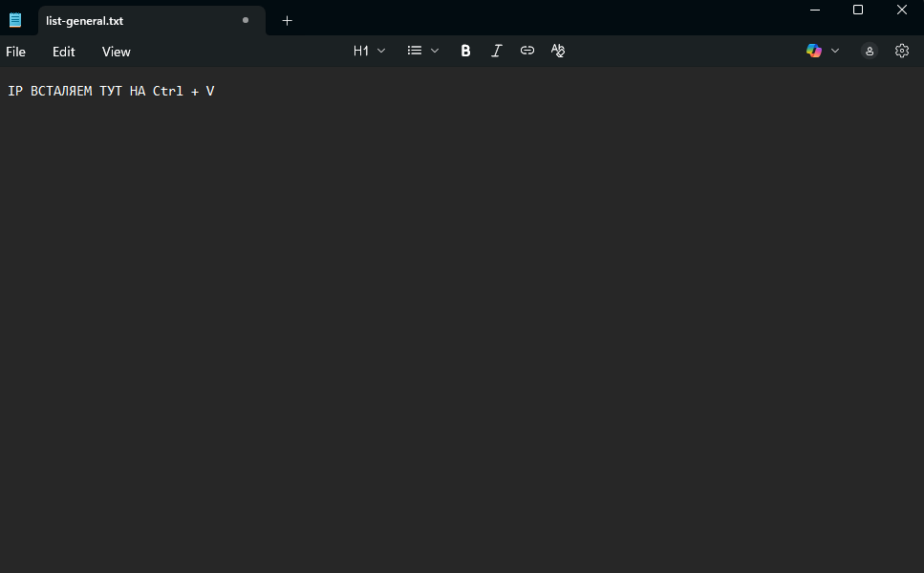Close the Notepad window
This screenshot has height=573, width=924.
click(901, 10)
